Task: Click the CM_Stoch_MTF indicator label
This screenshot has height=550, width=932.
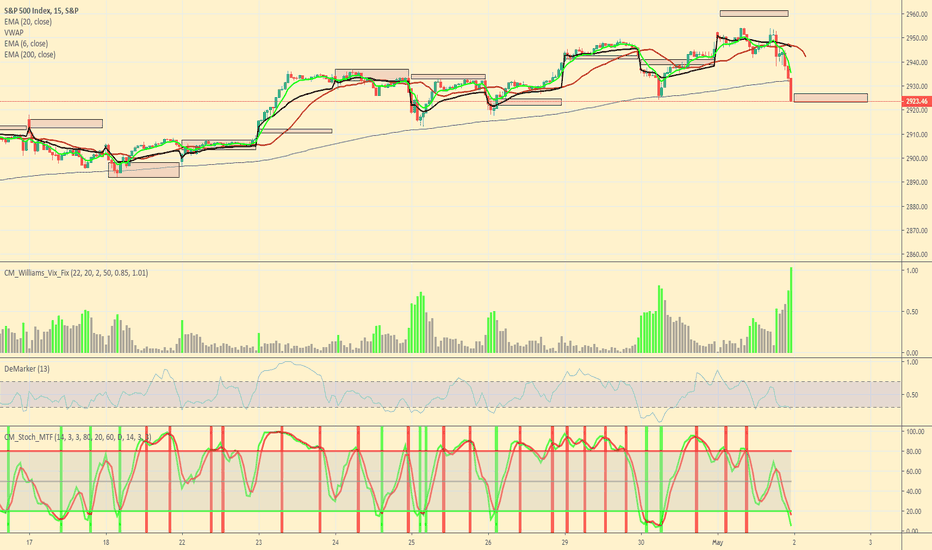Action: (77, 437)
